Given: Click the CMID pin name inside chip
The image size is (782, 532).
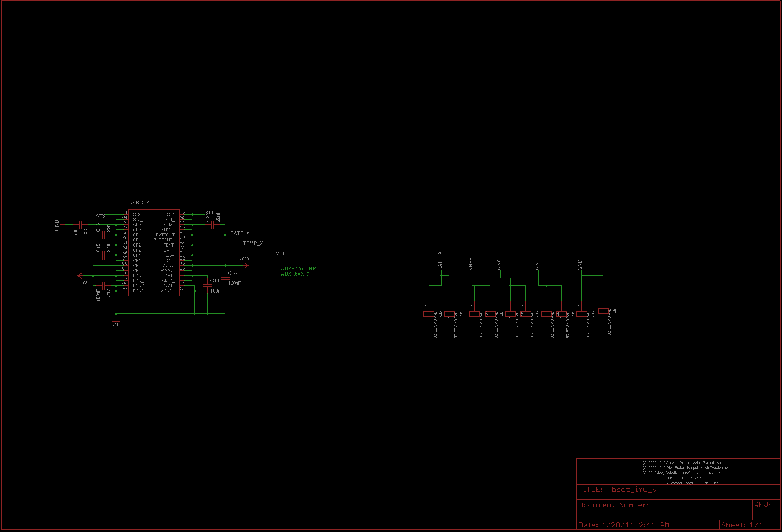Looking at the screenshot, I should pyautogui.click(x=169, y=276).
